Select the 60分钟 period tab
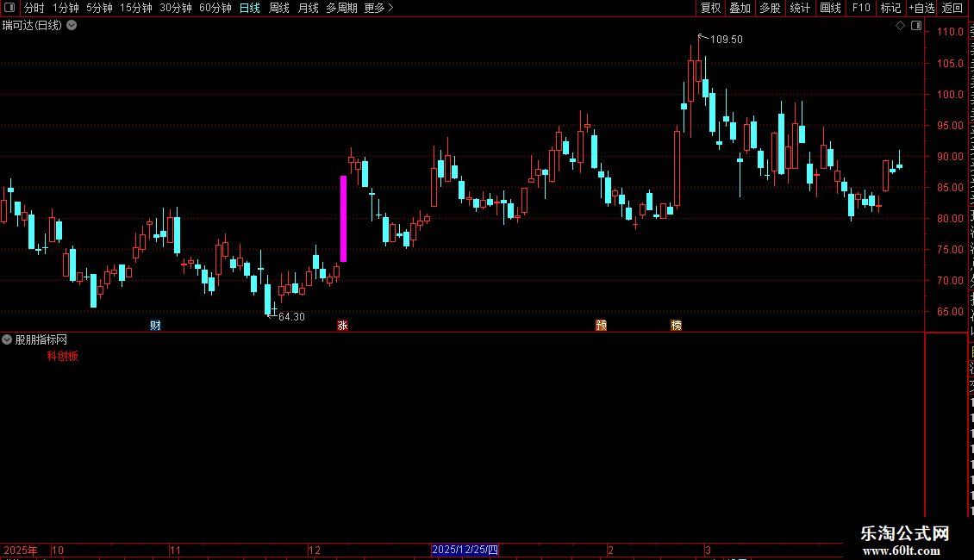 [215, 8]
